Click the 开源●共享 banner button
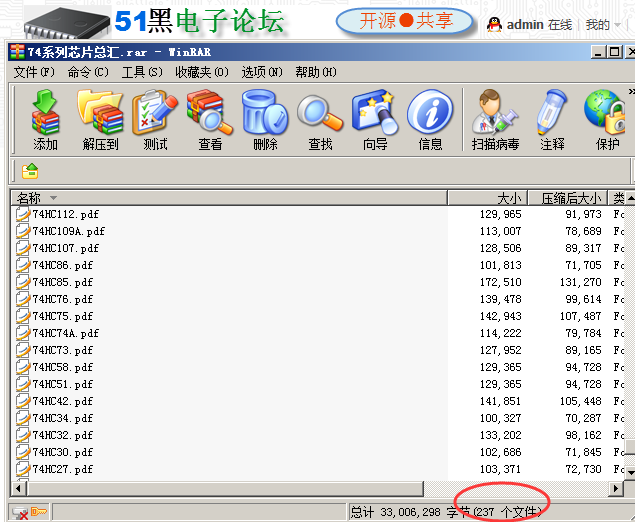The width and height of the screenshot is (635, 522). [405, 21]
